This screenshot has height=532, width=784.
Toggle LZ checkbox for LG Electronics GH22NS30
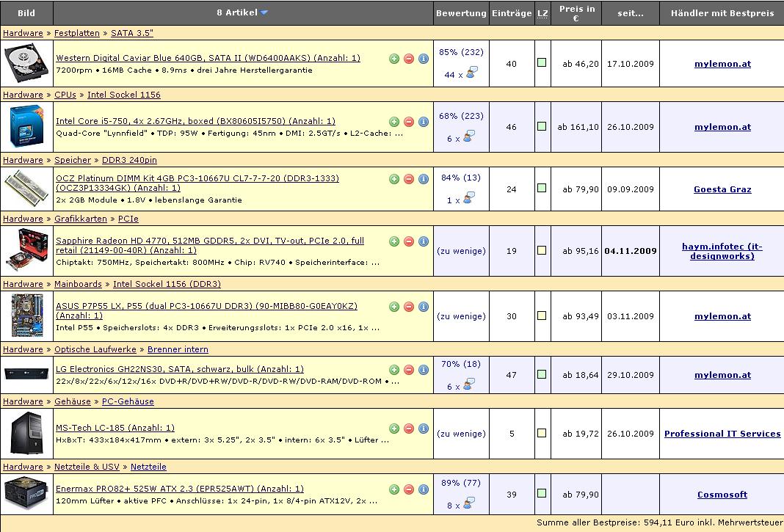tap(542, 374)
